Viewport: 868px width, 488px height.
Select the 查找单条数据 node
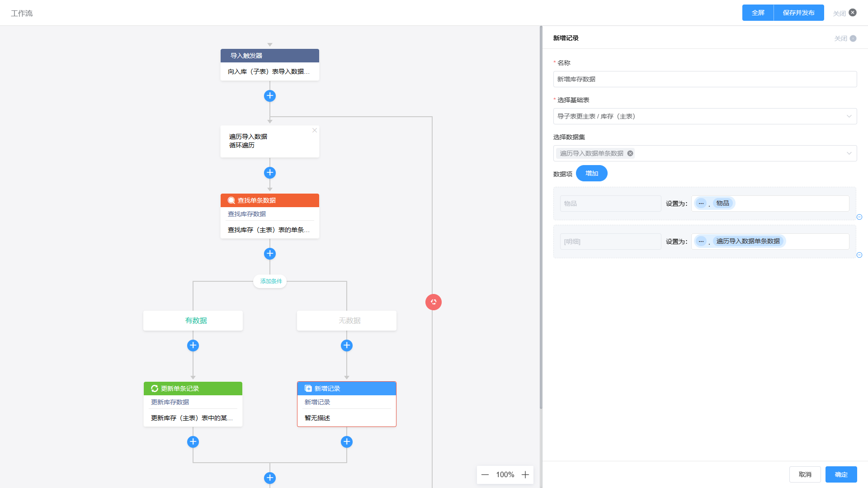pos(270,216)
